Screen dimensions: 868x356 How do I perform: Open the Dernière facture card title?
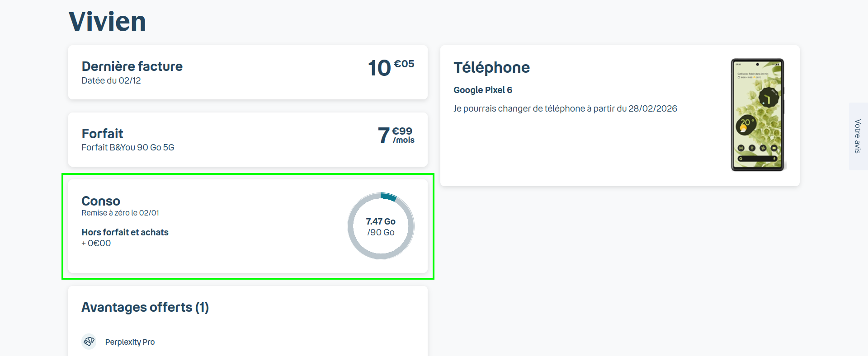tap(132, 66)
